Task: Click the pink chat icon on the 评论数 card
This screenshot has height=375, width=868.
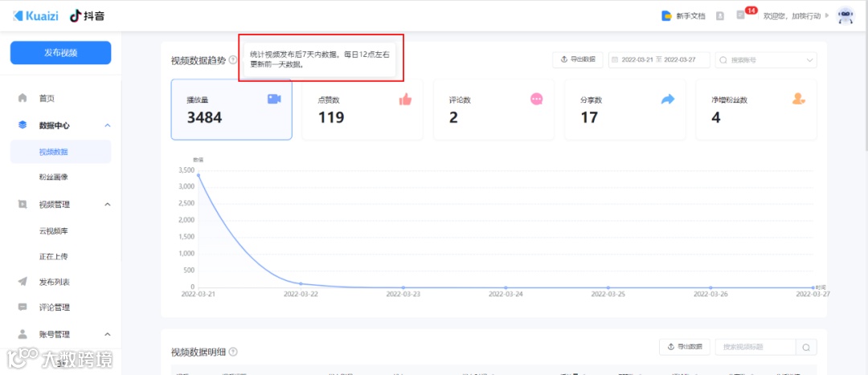Action: tap(536, 99)
